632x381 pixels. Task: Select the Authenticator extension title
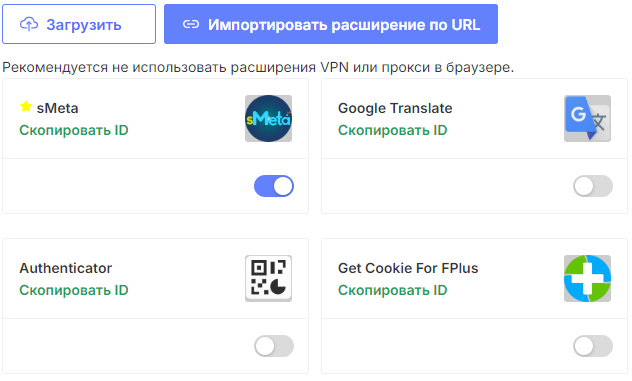[x=66, y=268]
